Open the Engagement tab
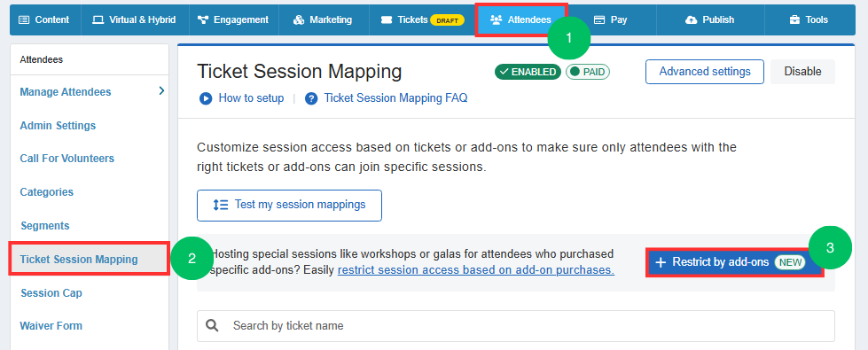868x350 pixels. click(233, 19)
